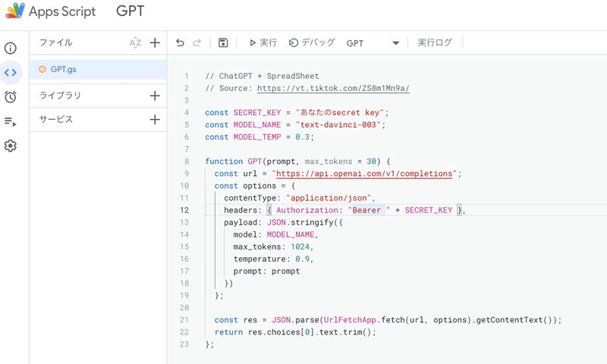The height and width of the screenshot is (364, 607).
Task: Select the code editor sidebar icon
Action: pyautogui.click(x=11, y=72)
